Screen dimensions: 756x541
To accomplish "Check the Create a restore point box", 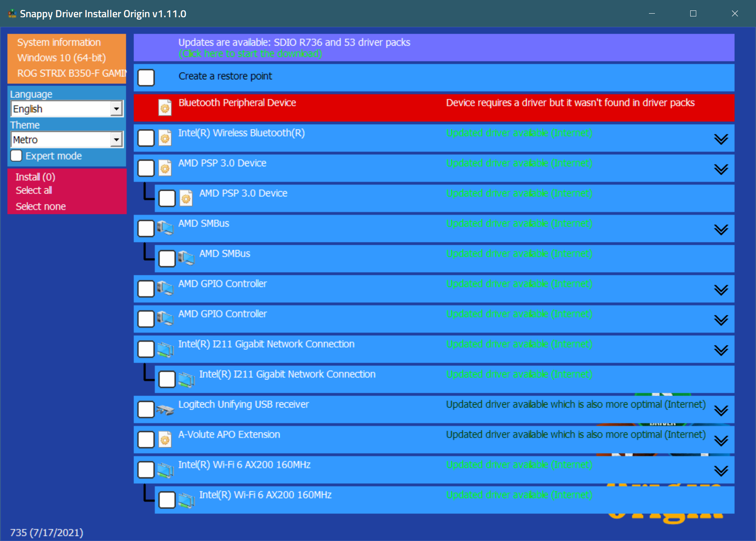I will (x=146, y=77).
